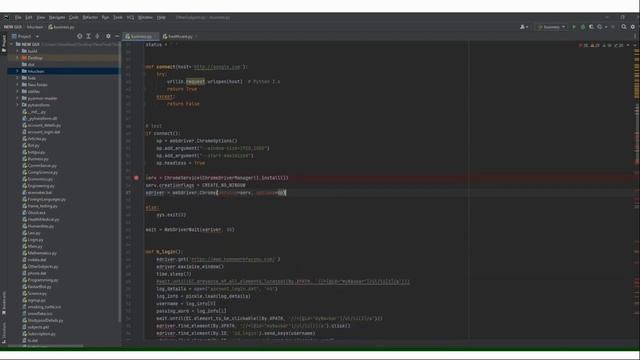Click the Profile run icon
The image size is (640, 360).
pyautogui.click(x=600, y=27)
